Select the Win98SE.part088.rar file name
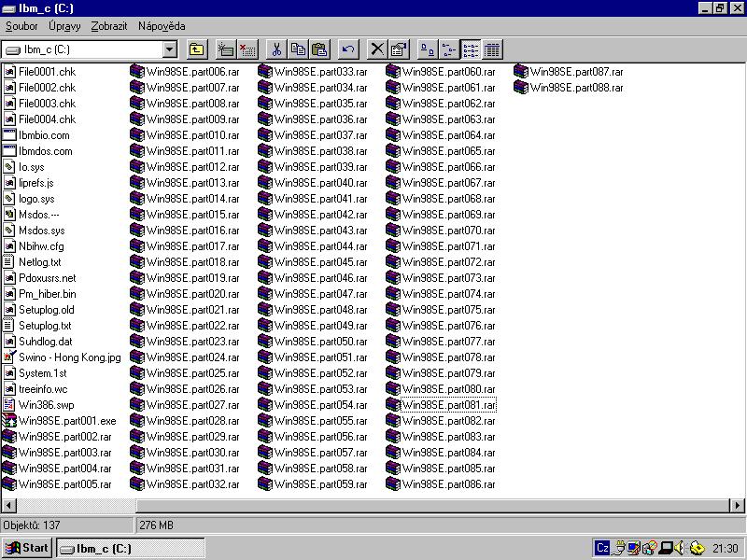This screenshot has width=747, height=560. [576, 88]
